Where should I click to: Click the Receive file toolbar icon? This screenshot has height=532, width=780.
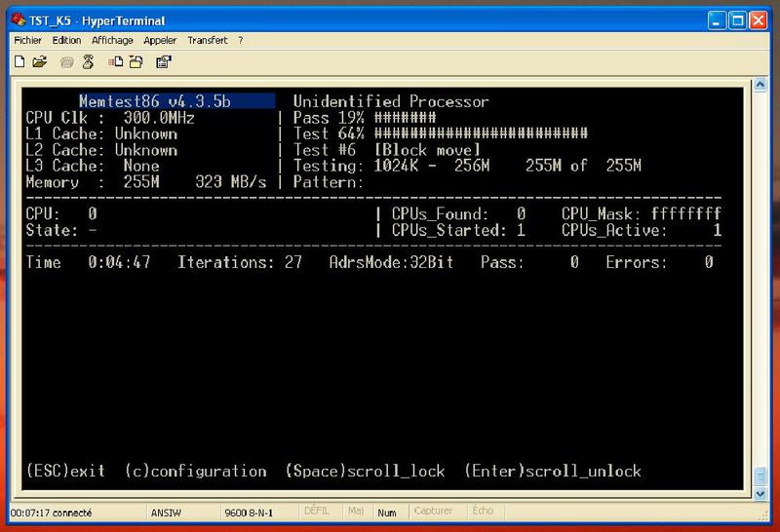click(136, 61)
